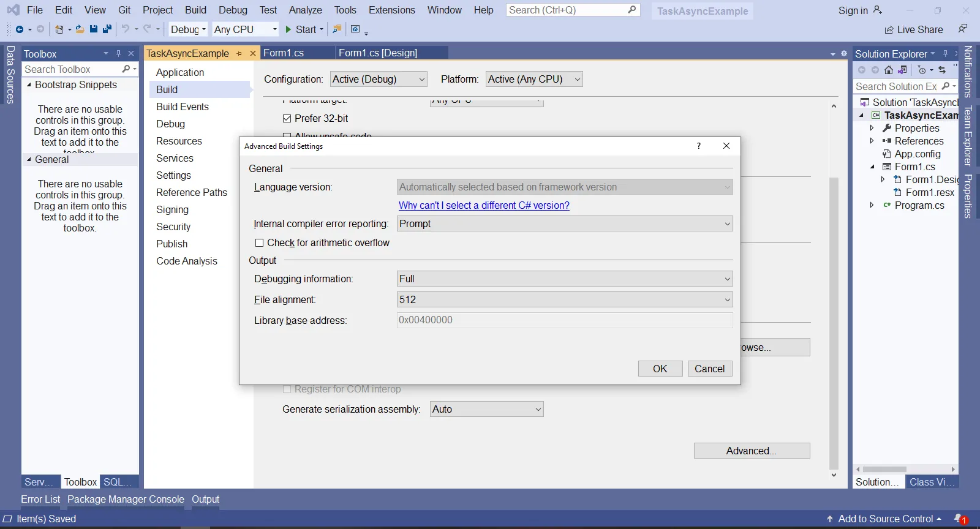Viewport: 980px width, 529px height.
Task: Click the Save All toolbar icon
Action: click(107, 29)
